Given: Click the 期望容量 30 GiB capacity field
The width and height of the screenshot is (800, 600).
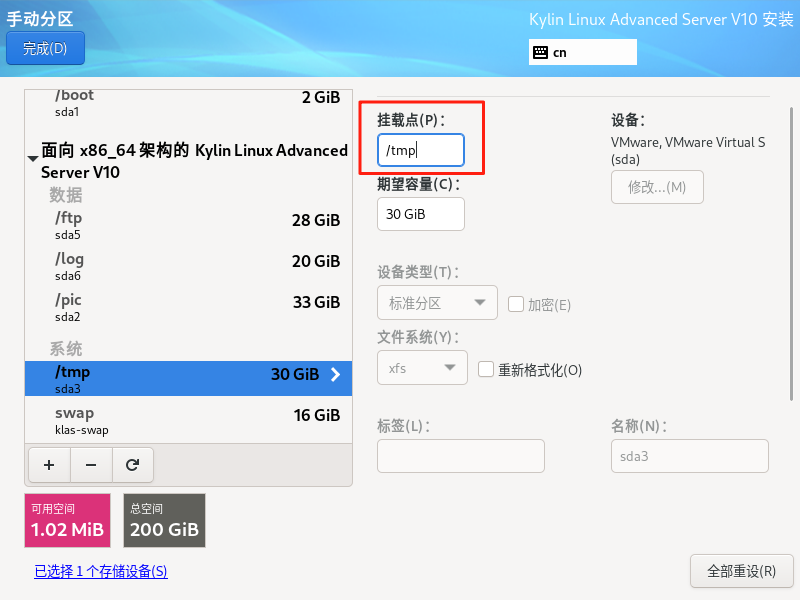Looking at the screenshot, I should pos(420,214).
